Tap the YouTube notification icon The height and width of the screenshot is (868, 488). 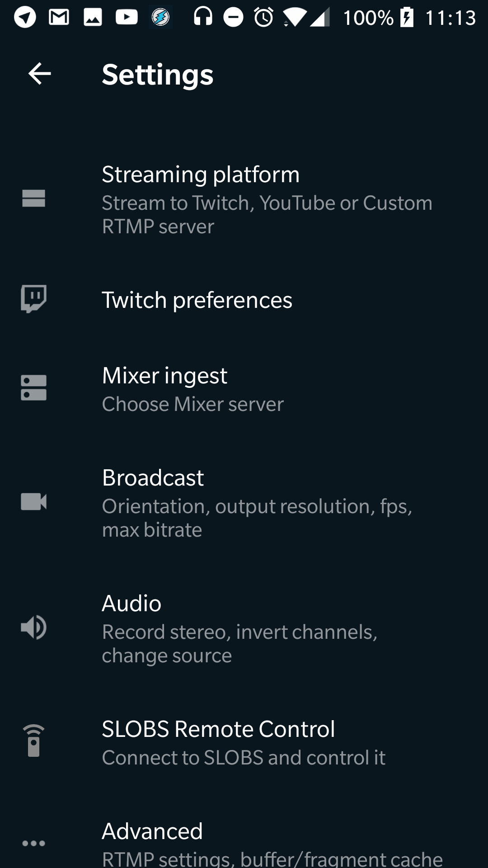[x=127, y=18]
